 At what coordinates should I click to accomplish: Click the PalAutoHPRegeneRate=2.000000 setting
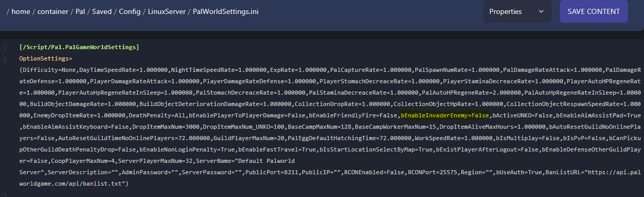click(472, 93)
